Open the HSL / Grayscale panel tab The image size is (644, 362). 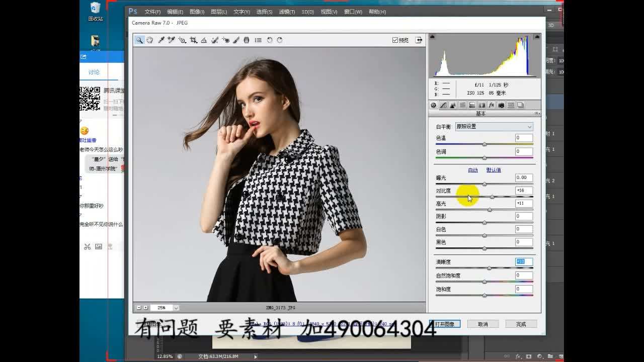pos(462,105)
